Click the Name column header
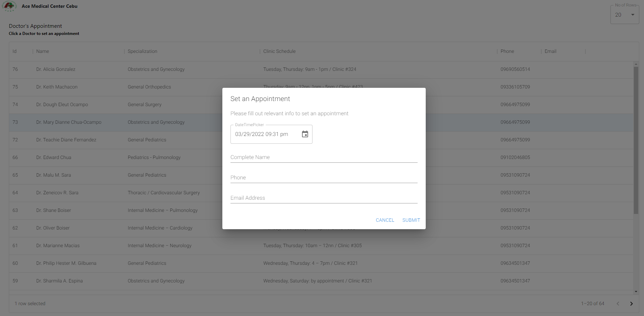 point(43,51)
